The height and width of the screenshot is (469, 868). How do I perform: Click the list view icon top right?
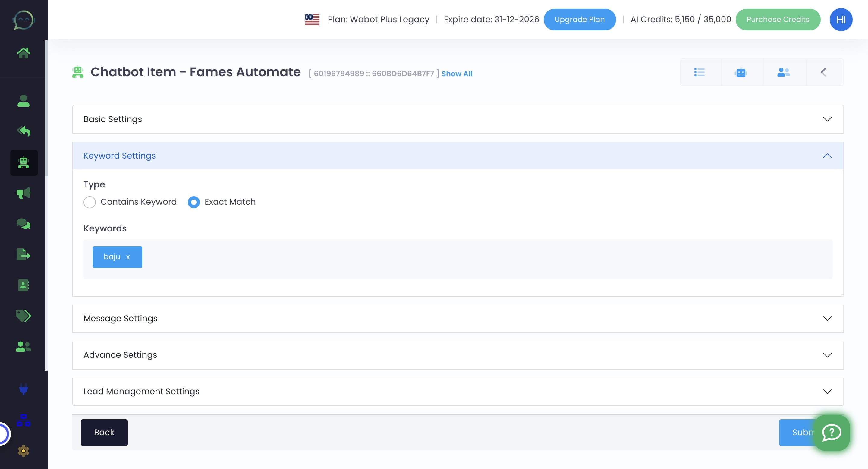pyautogui.click(x=700, y=72)
